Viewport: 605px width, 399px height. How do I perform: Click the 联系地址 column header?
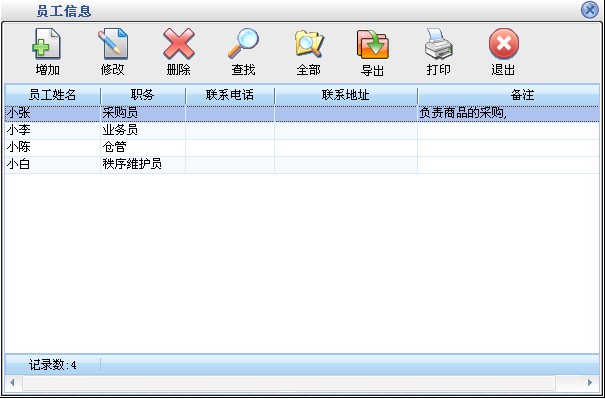pyautogui.click(x=346, y=95)
